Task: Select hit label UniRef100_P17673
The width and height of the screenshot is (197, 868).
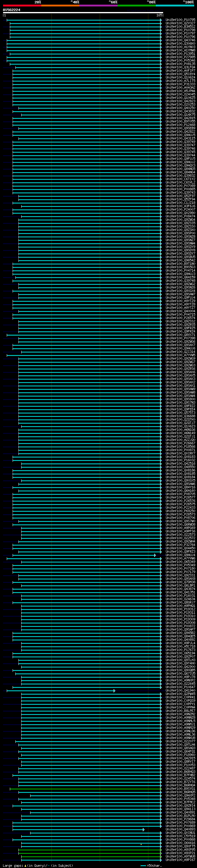Action: click(180, 650)
